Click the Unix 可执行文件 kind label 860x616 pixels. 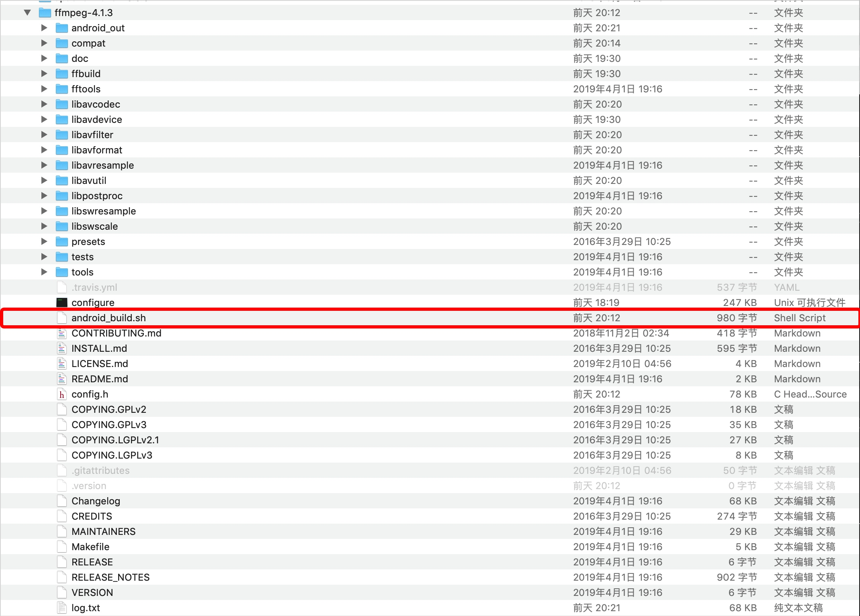(810, 302)
